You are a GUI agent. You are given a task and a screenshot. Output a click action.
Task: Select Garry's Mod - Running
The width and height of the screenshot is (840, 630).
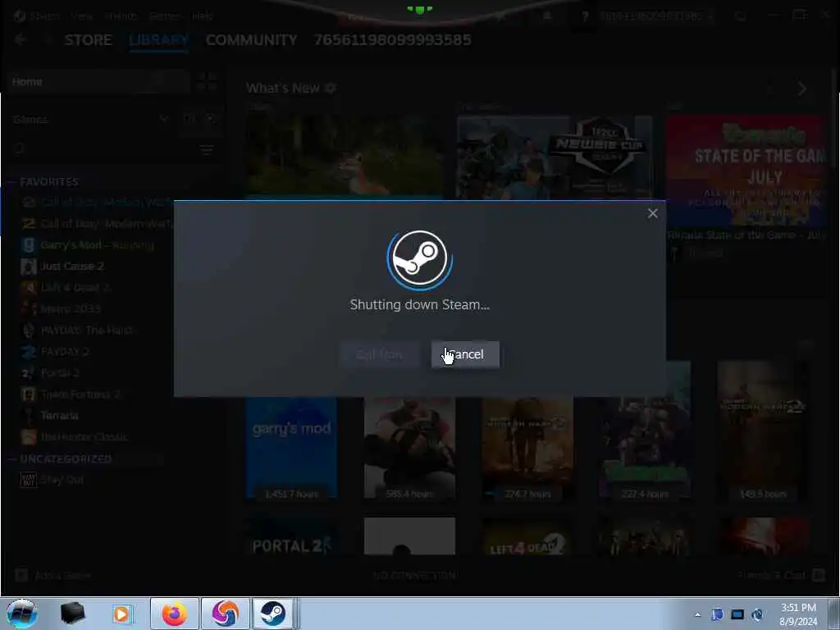point(97,245)
